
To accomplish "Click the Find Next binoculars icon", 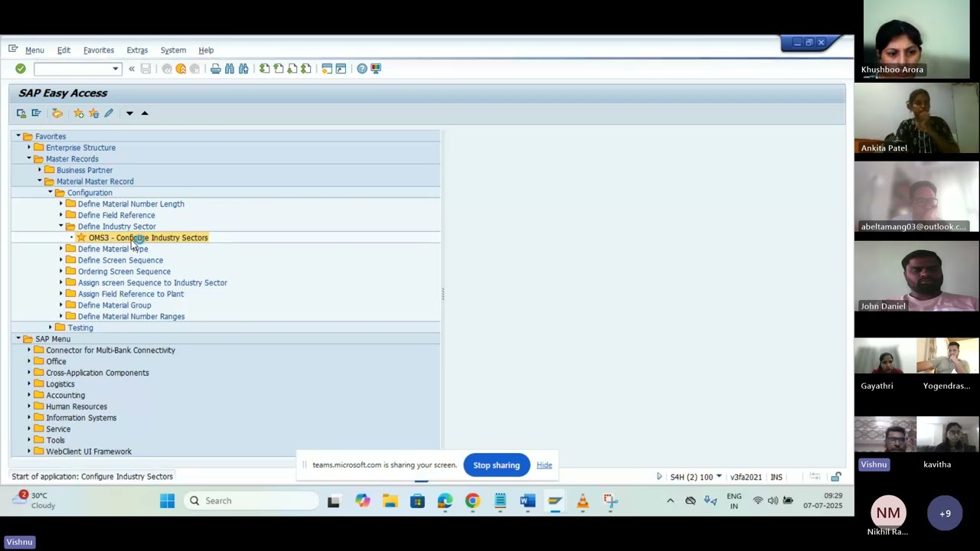I will [243, 69].
